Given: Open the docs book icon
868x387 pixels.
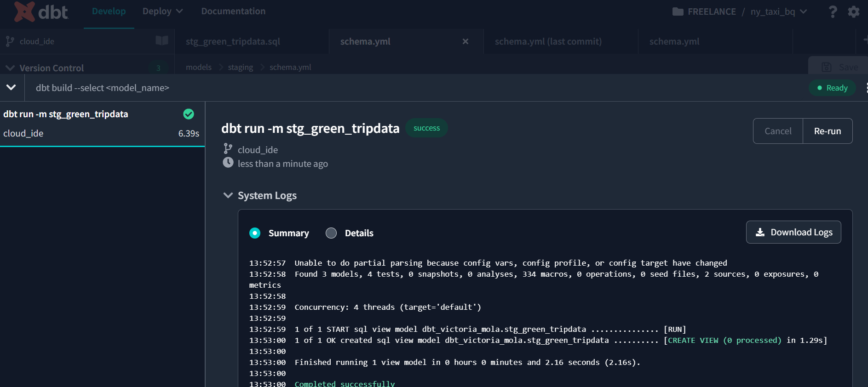Looking at the screenshot, I should (x=162, y=41).
